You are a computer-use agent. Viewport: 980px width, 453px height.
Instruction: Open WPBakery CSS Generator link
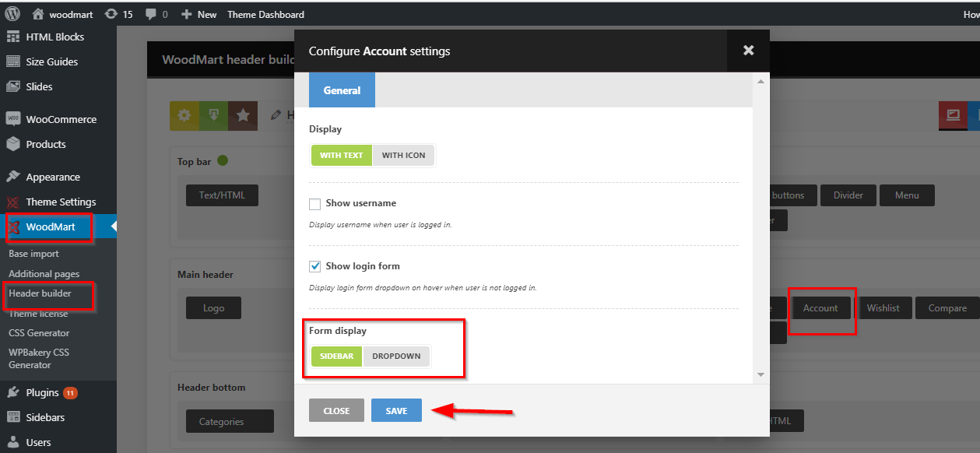click(x=39, y=358)
